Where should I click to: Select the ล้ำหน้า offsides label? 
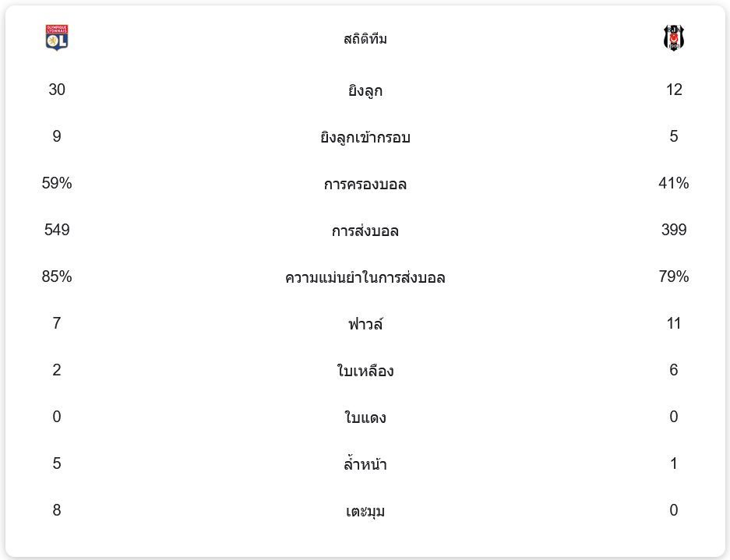pyautogui.click(x=365, y=464)
